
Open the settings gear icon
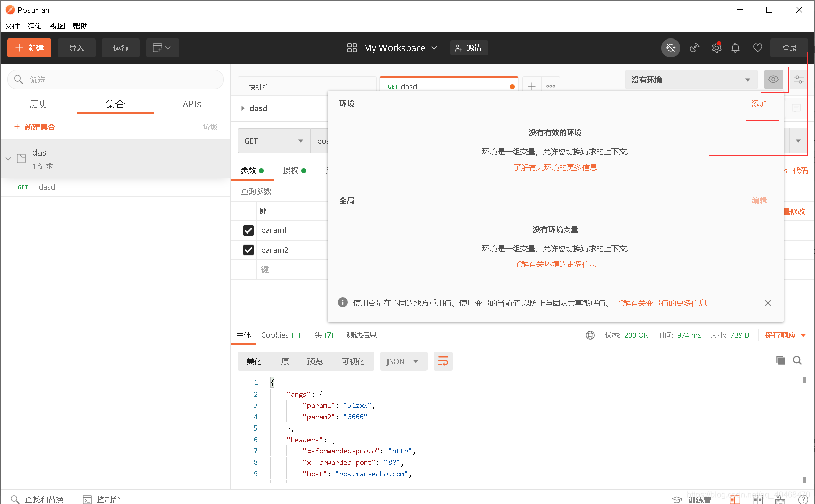tap(716, 48)
